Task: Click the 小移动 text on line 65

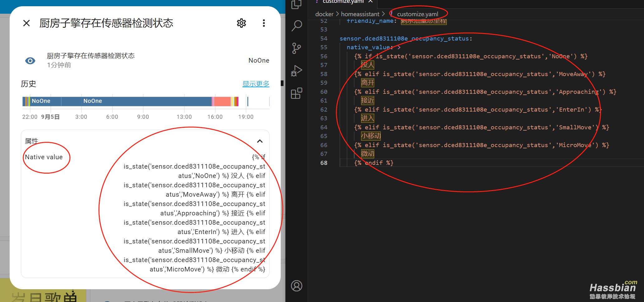Action: (371, 136)
